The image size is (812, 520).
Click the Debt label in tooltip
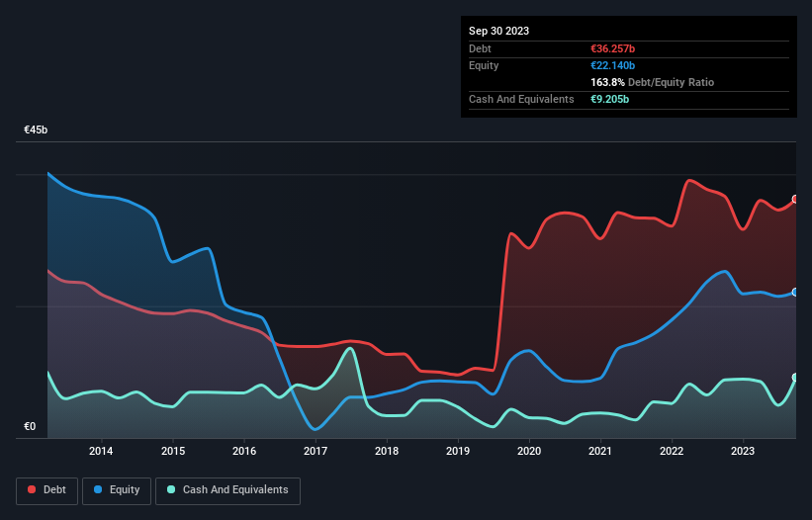(480, 48)
